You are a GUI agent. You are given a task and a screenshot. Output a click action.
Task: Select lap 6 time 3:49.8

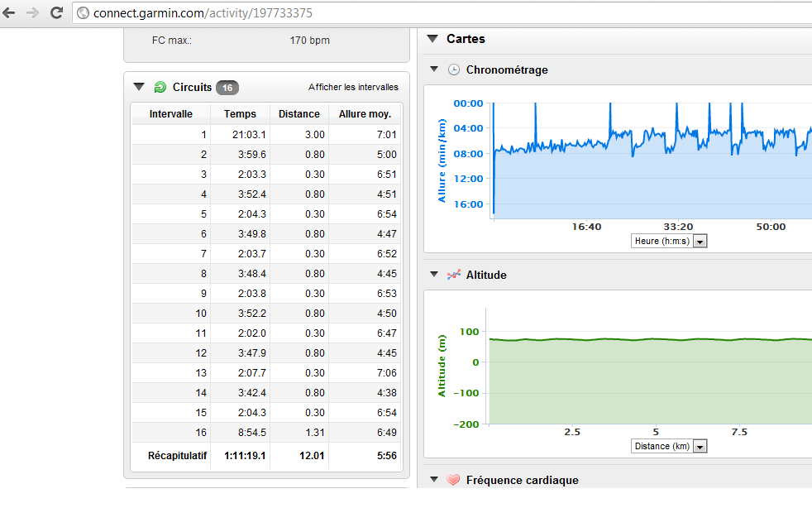252,234
